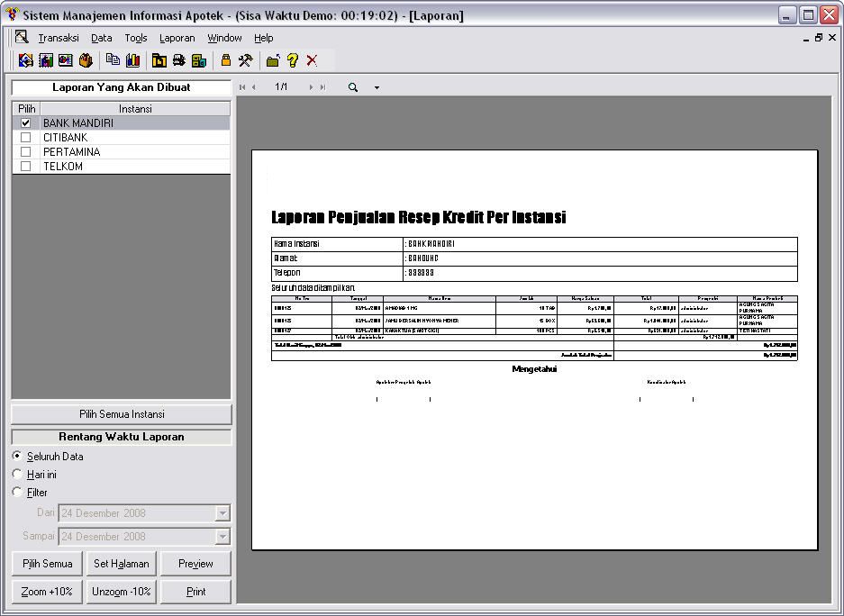
Task: Open the Sampai date dropdown
Action: click(x=222, y=537)
